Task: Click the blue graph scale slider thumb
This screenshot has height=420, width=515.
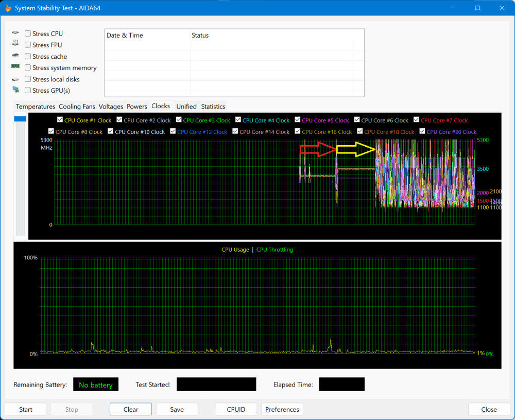Action: coord(21,118)
